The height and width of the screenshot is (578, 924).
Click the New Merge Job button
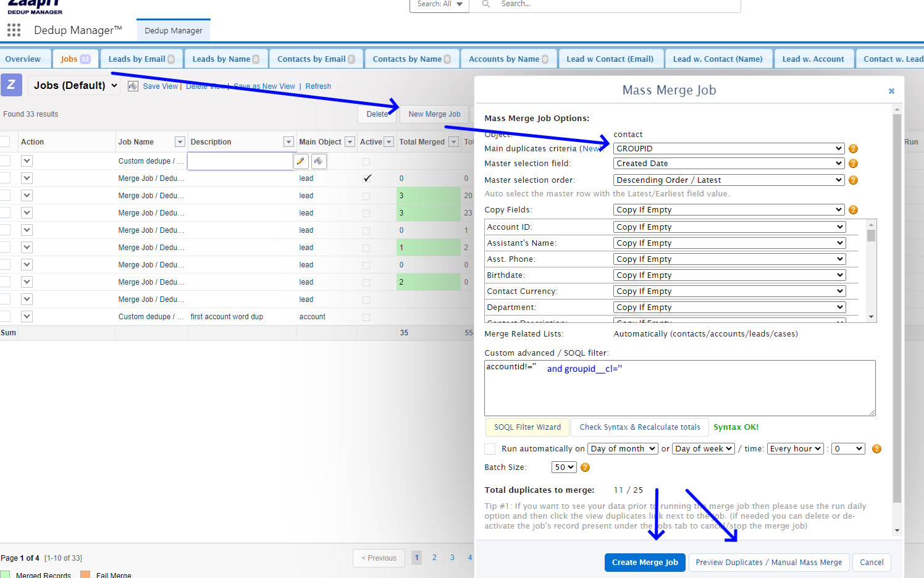pyautogui.click(x=434, y=114)
